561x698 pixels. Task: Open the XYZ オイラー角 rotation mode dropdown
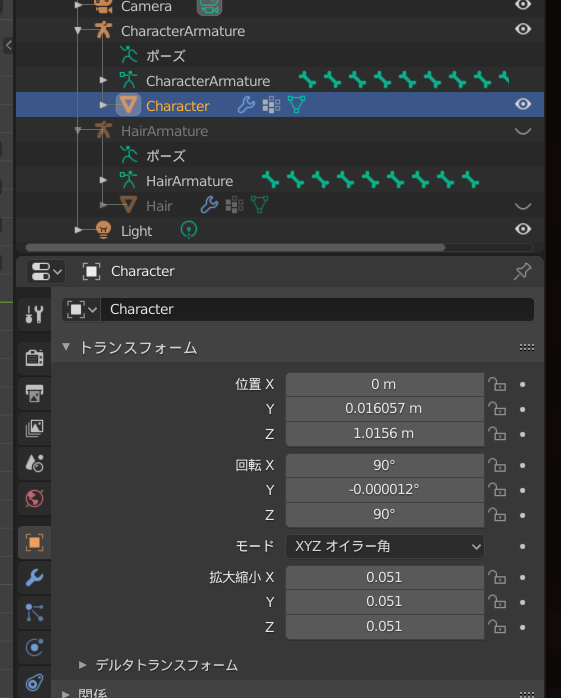[385, 546]
